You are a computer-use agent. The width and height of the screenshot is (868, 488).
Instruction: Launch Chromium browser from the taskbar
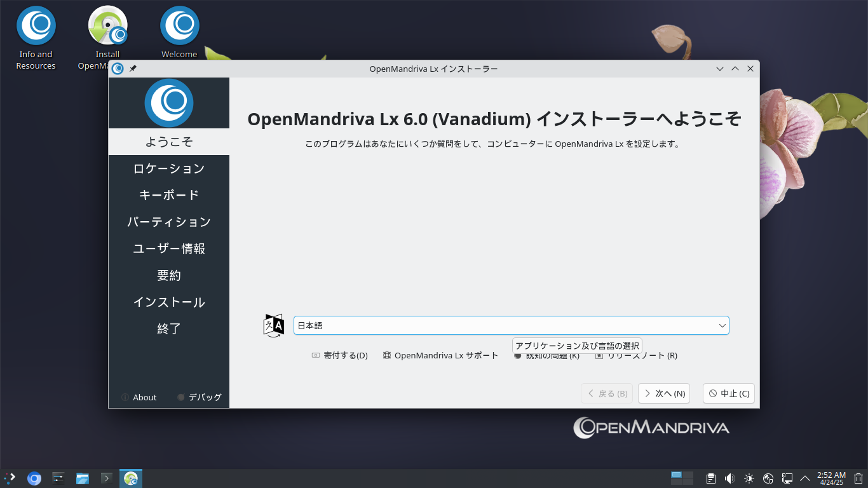34,478
